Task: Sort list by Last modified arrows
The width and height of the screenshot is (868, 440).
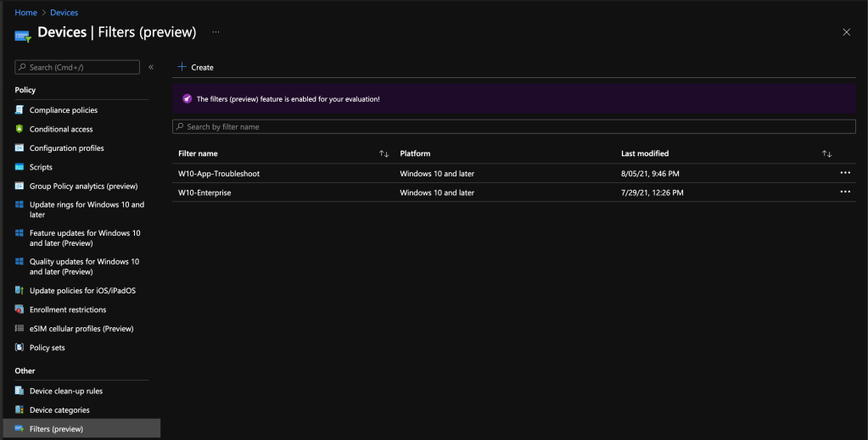Action: [x=826, y=153]
